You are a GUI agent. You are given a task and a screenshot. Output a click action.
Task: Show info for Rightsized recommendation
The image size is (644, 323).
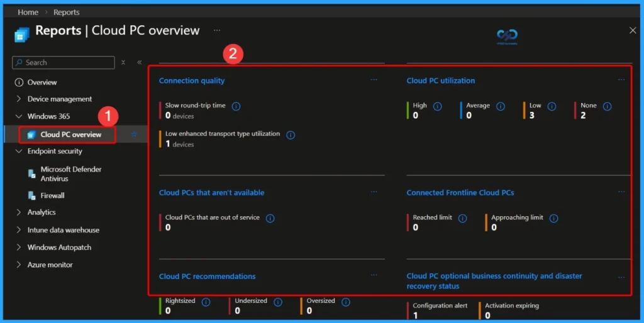tap(206, 302)
